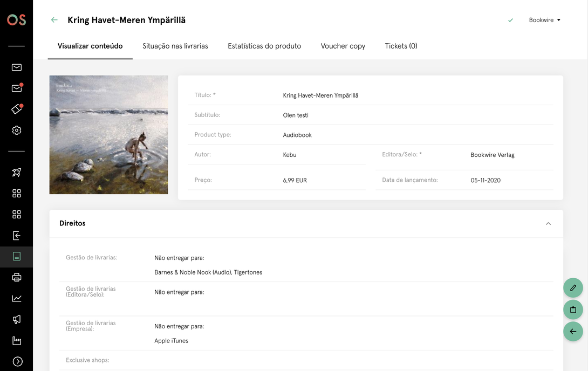The image size is (588, 371).
Task: Open the line chart statistics icon
Action: pos(17,298)
